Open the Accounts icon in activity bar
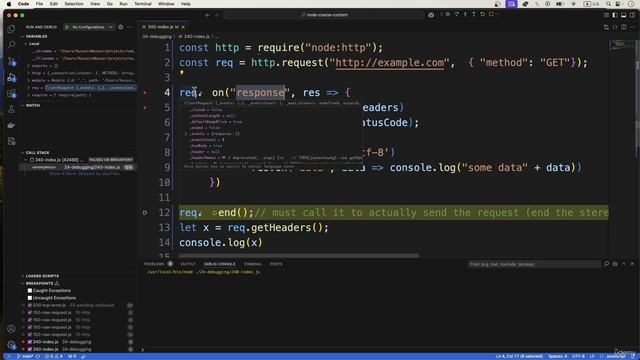This screenshot has width=640, height=360. tap(11, 329)
